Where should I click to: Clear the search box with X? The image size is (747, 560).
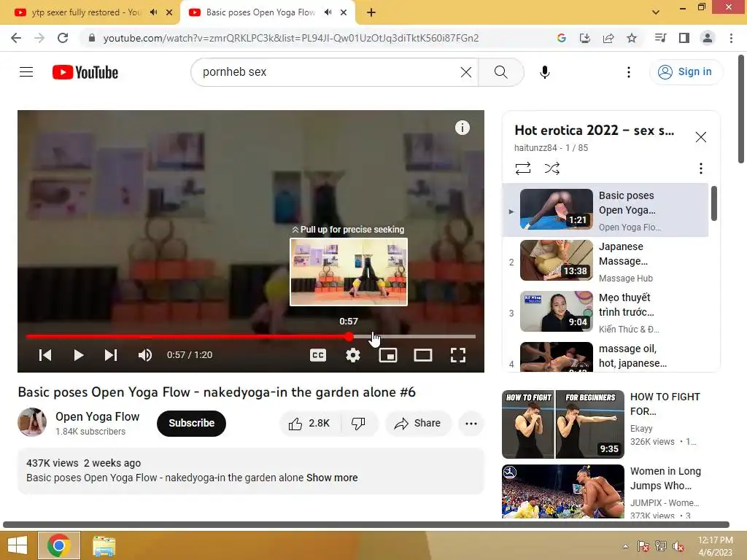click(x=466, y=72)
